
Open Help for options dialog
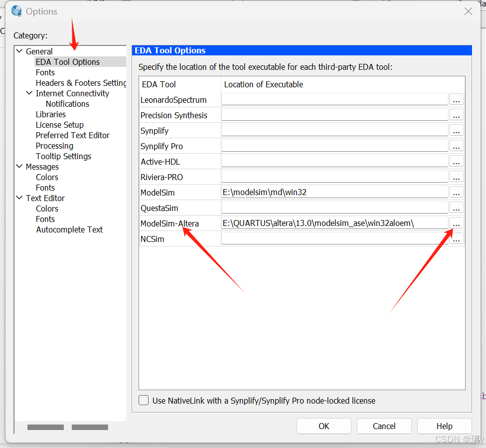(x=444, y=426)
